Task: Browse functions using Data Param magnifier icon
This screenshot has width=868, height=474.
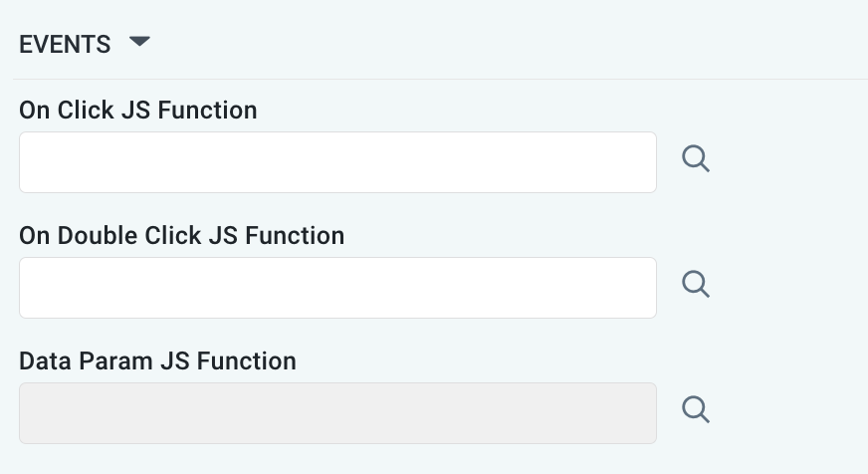Action: coord(696,410)
